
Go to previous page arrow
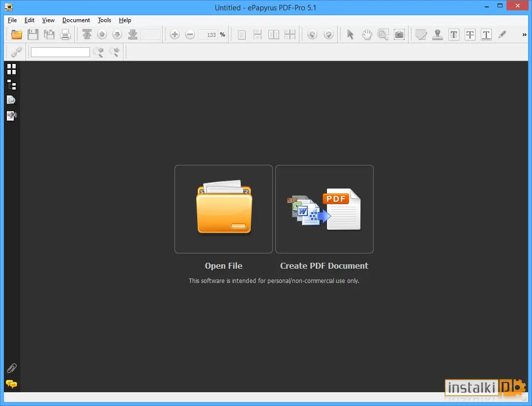[x=102, y=34]
